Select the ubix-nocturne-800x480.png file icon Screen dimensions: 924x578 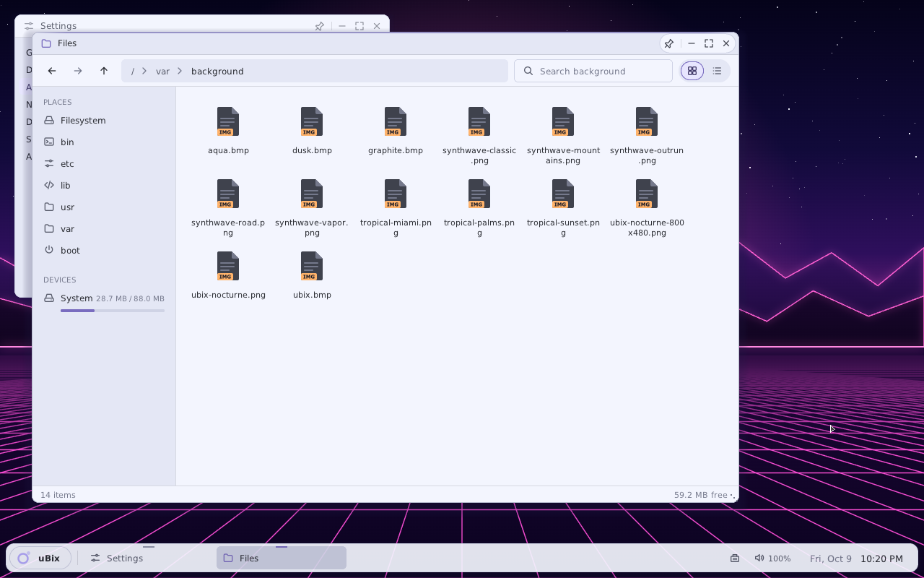(x=647, y=194)
